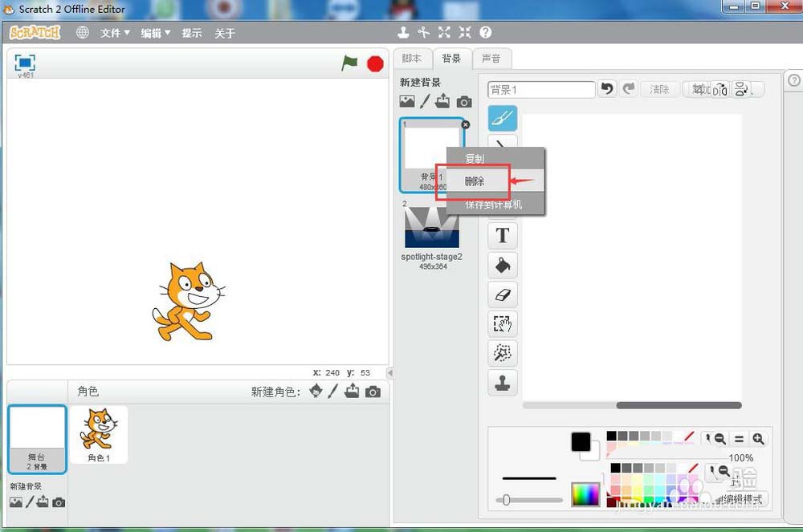Click the green flag to run

(349, 63)
